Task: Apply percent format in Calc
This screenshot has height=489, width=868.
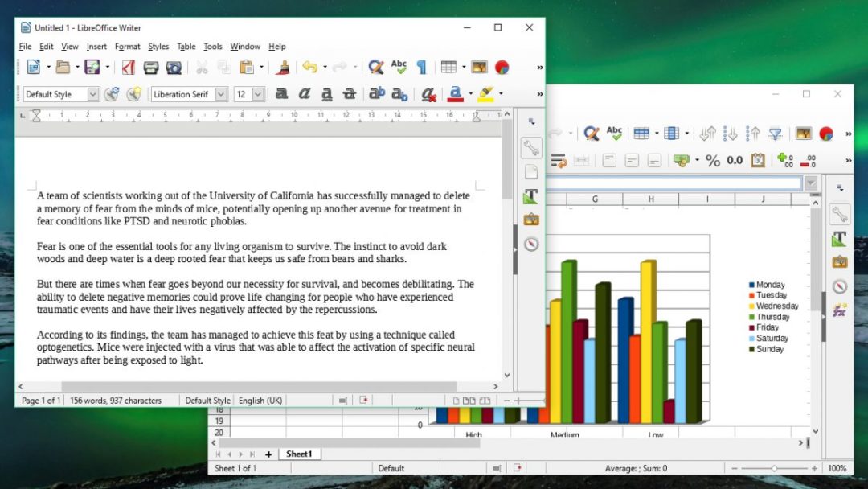Action: [x=712, y=159]
